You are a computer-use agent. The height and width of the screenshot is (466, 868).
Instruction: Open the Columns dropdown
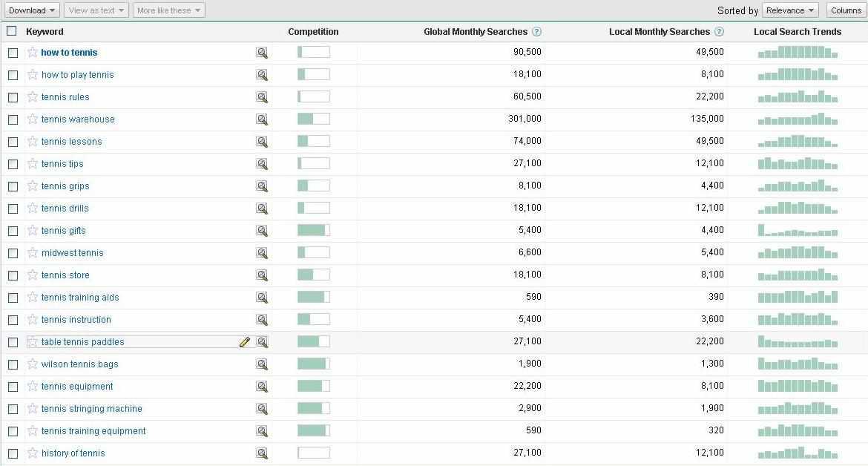pyautogui.click(x=846, y=10)
